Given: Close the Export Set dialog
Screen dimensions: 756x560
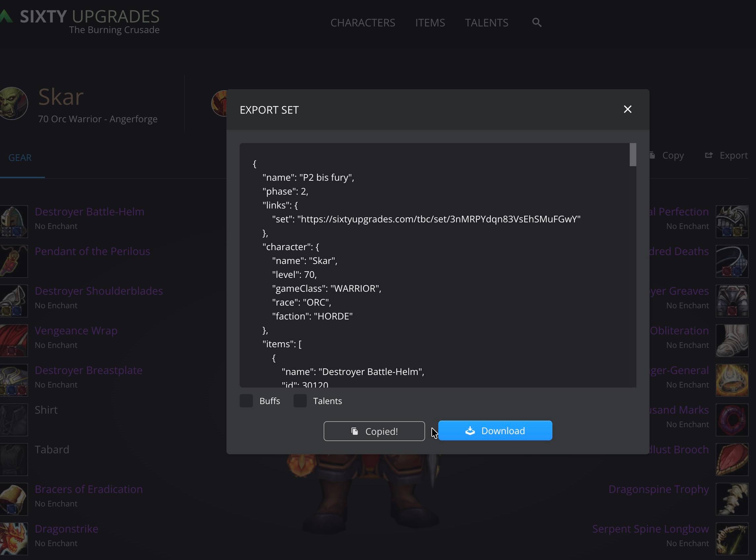Looking at the screenshot, I should 627,109.
